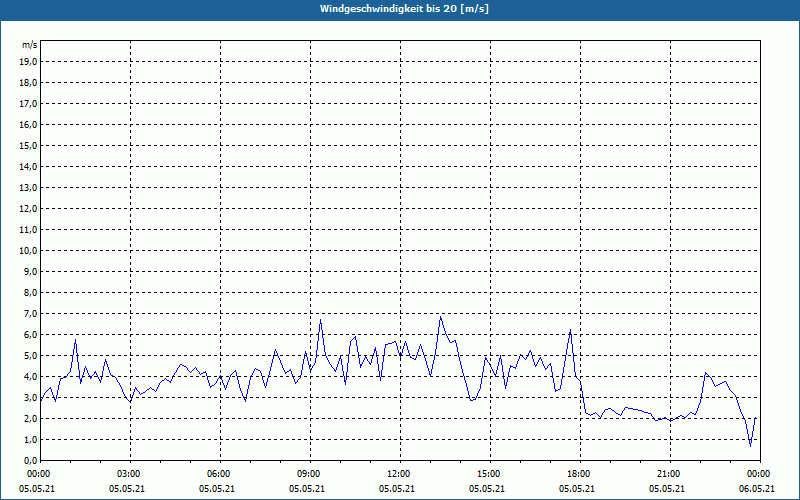
Task: Click the wind speed minimum before midnight
Action: point(751,446)
